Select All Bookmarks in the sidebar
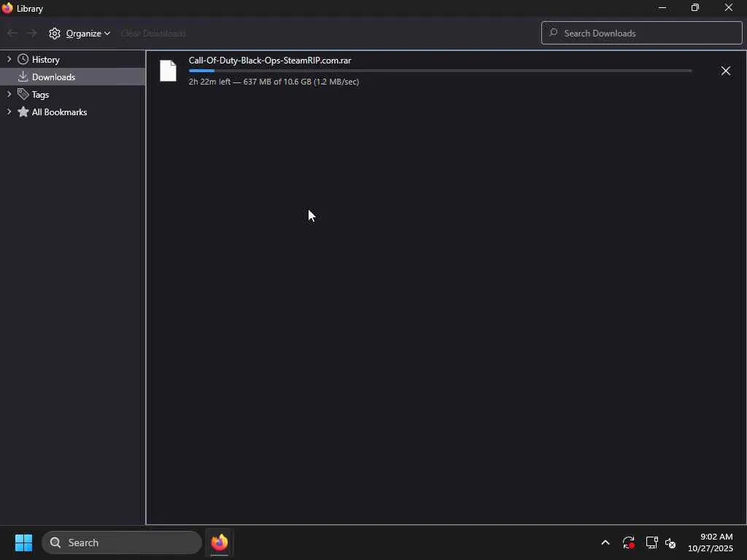Viewport: 747px width, 560px height. (x=59, y=112)
